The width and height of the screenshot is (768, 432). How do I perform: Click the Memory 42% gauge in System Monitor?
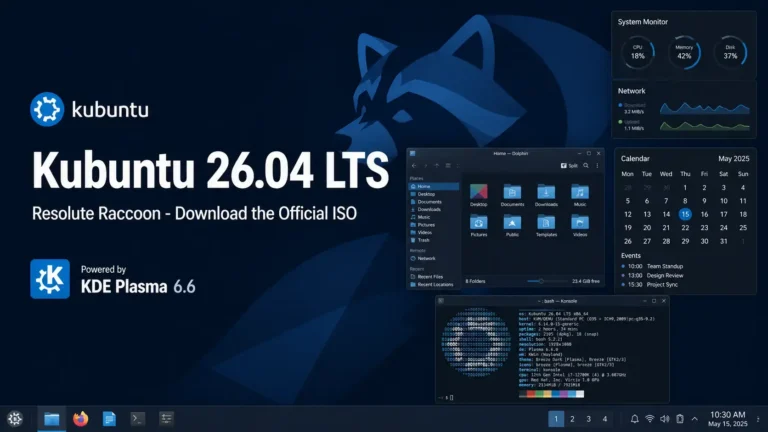point(684,52)
